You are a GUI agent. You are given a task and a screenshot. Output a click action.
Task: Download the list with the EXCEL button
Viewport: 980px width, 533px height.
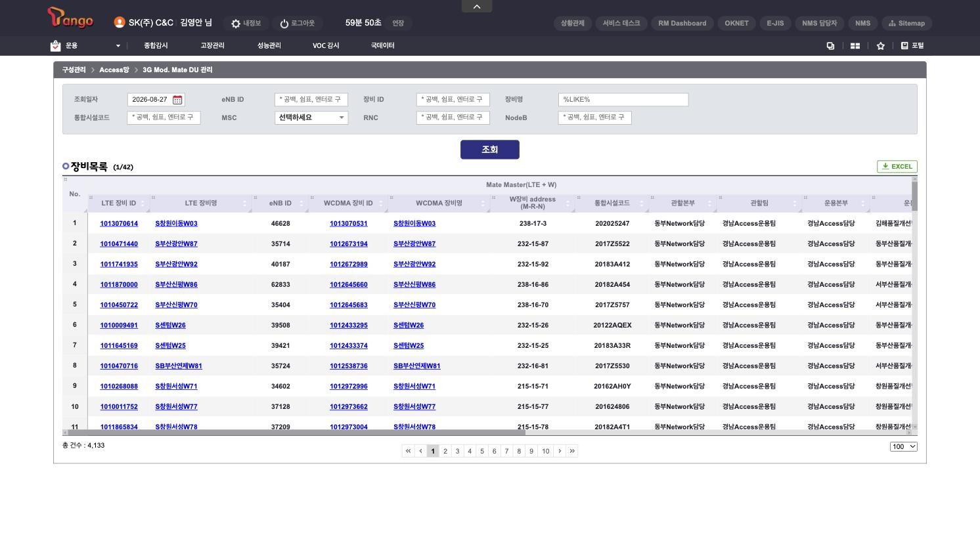[x=897, y=167]
